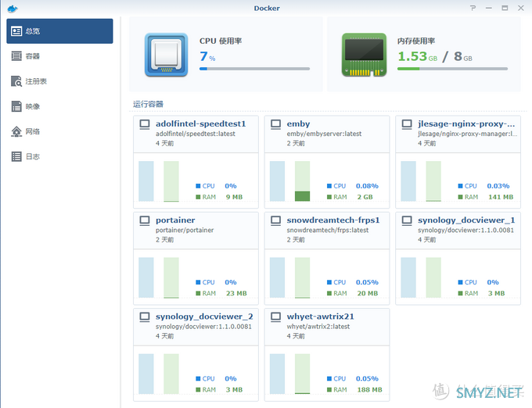
Task: Click the help question mark icon
Action: tap(473, 8)
